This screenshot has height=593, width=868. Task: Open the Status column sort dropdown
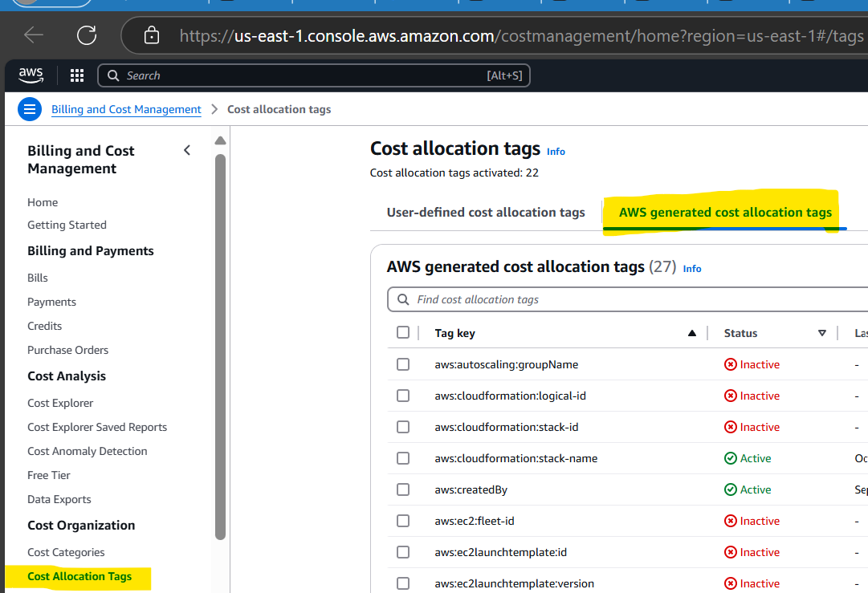pos(821,333)
